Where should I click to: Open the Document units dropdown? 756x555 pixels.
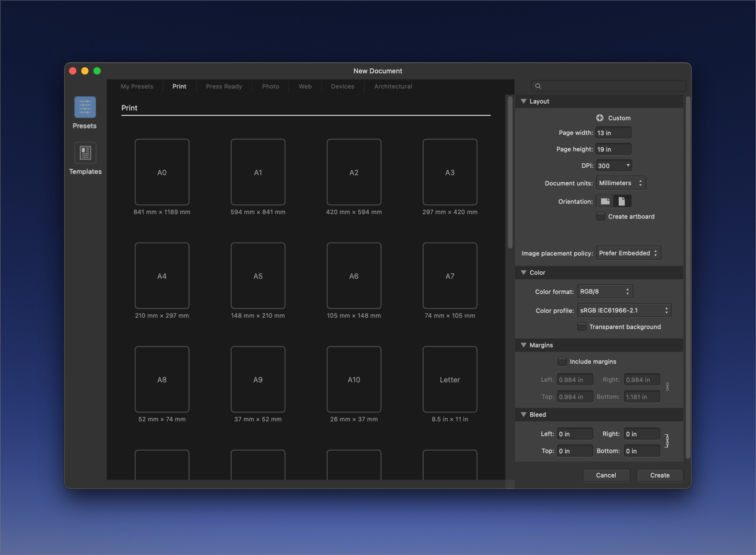pyautogui.click(x=621, y=183)
